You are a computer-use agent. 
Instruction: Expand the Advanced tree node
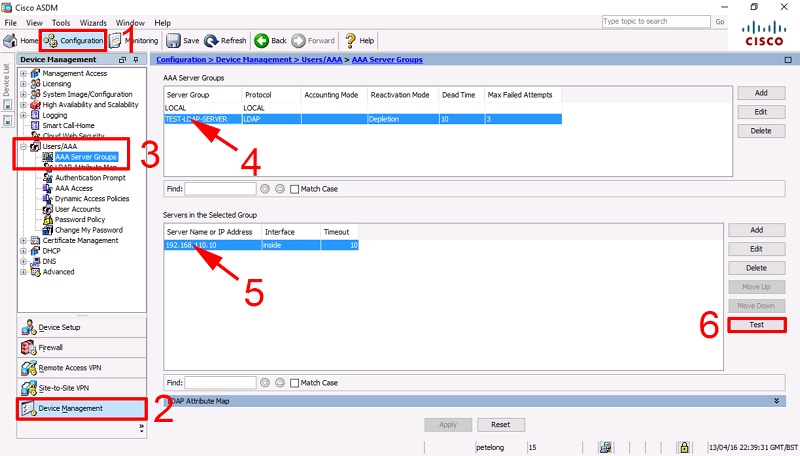[x=23, y=272]
